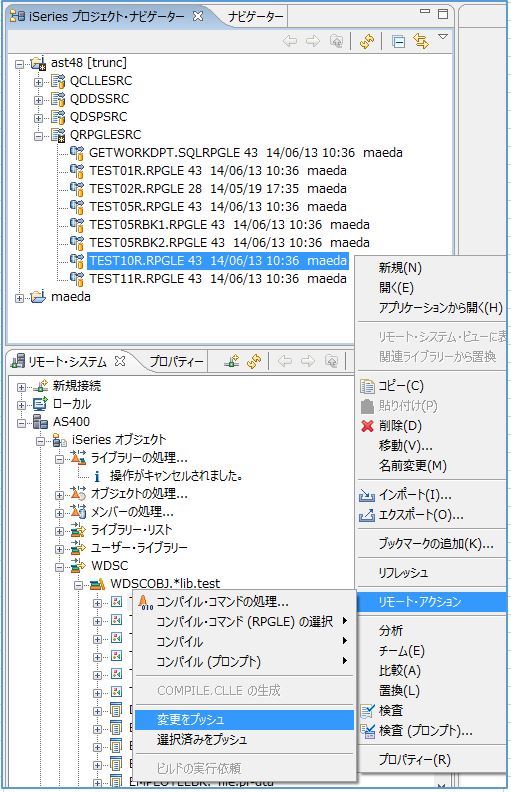Select ライブラリーの処理... filter

[x=139, y=458]
